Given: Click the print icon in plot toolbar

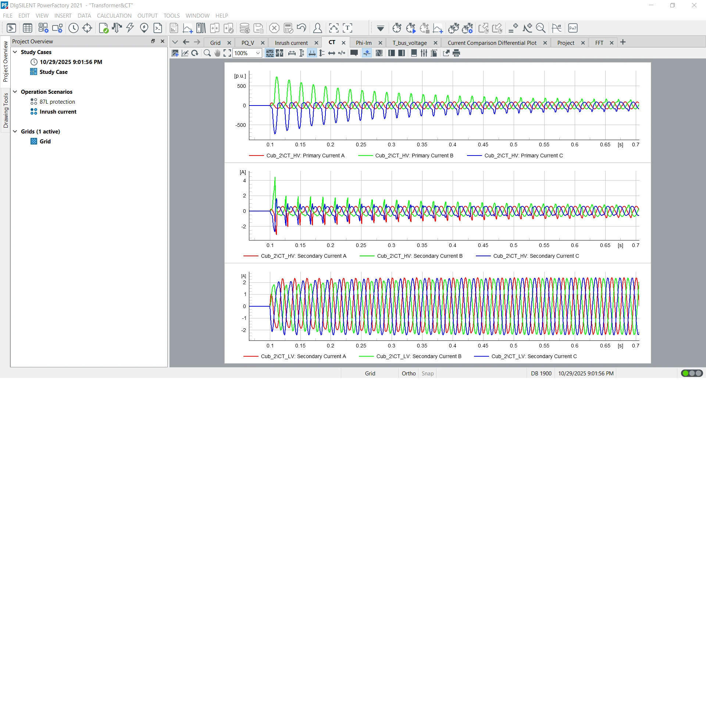Looking at the screenshot, I should 456,53.
